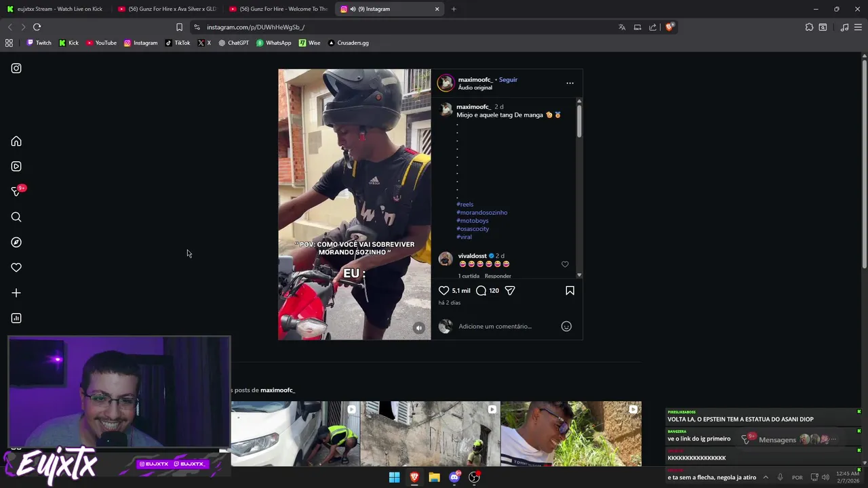Open Windows Start button

(394, 477)
